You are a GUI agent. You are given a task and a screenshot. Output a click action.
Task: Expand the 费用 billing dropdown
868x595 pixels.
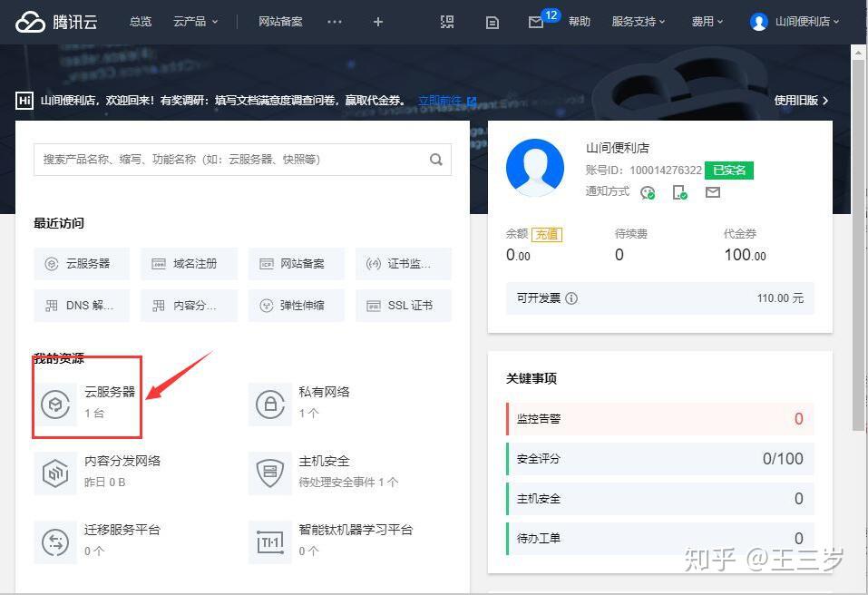click(707, 22)
